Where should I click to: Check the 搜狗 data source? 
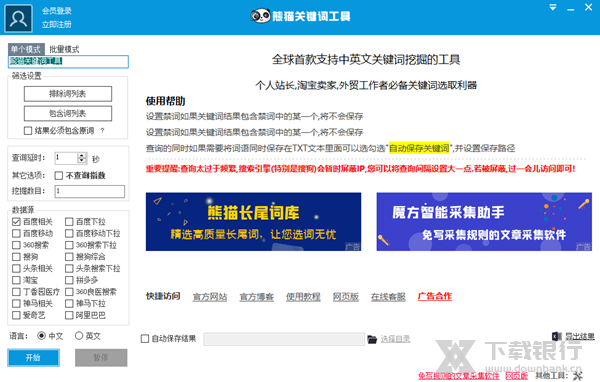(16, 257)
